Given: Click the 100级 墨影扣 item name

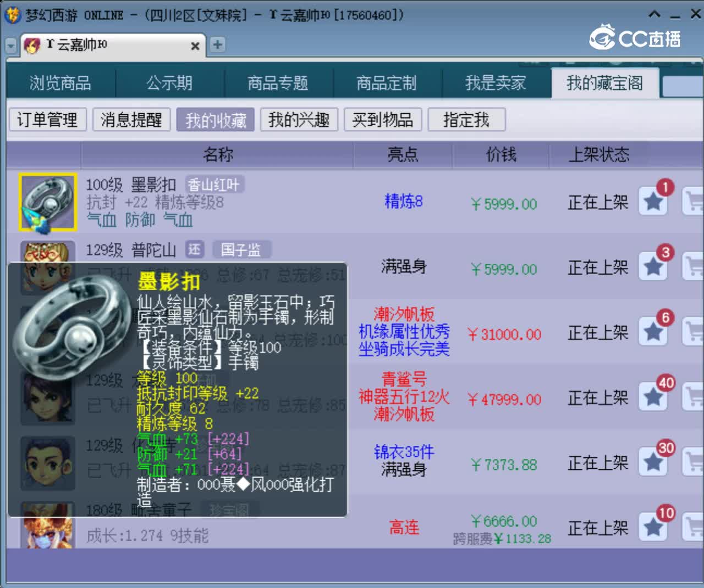Looking at the screenshot, I should click(x=131, y=185).
